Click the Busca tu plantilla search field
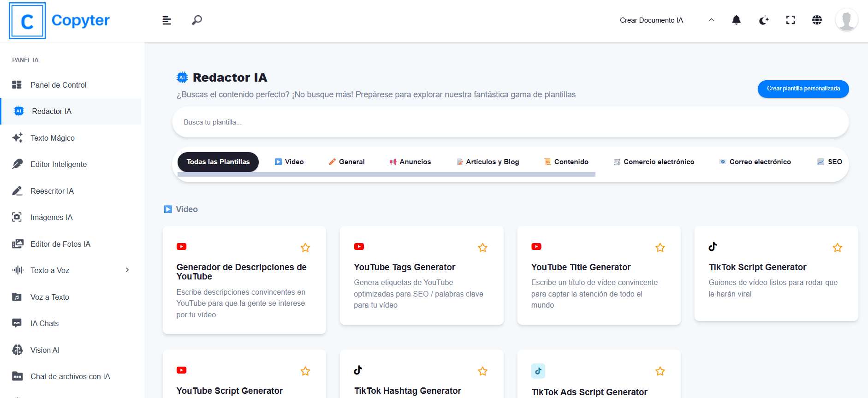 (x=510, y=122)
